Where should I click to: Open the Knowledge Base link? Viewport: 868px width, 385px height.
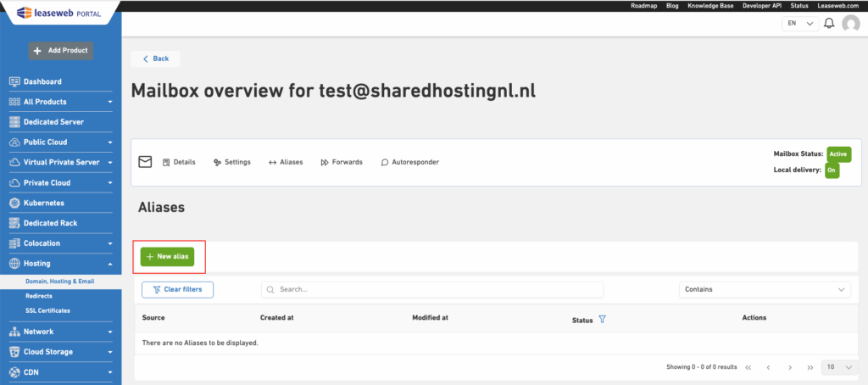click(710, 6)
